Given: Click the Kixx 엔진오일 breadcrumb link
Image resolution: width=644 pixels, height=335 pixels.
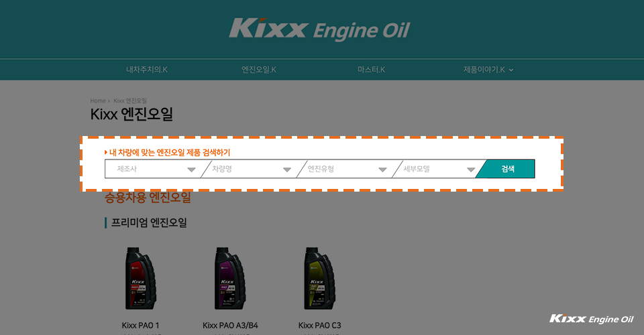Looking at the screenshot, I should click(130, 100).
